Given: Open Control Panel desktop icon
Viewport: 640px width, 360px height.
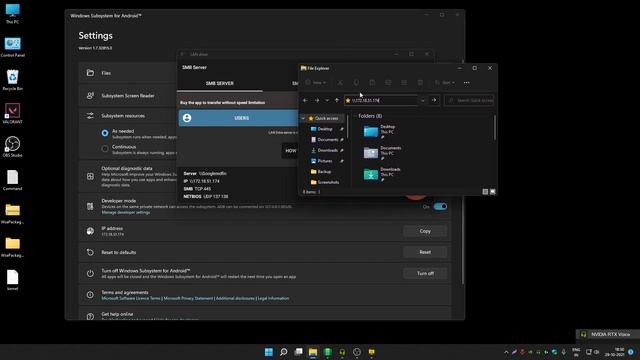Looking at the screenshot, I should coord(13,47).
